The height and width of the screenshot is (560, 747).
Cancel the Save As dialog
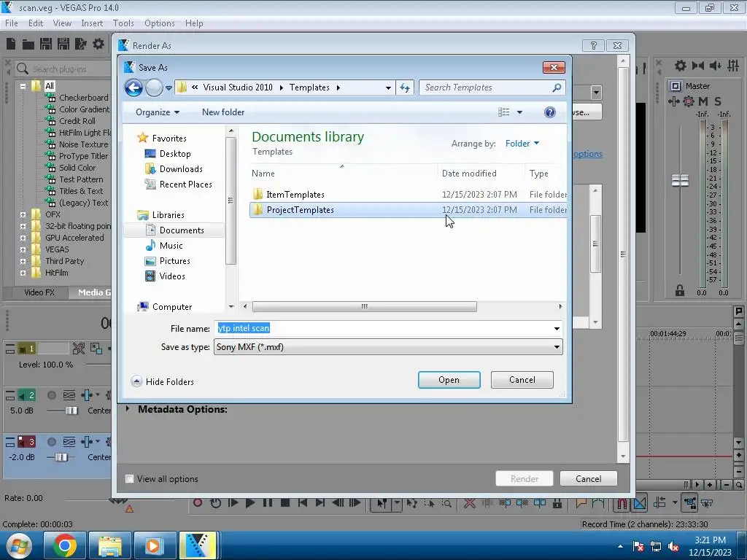[x=522, y=380]
